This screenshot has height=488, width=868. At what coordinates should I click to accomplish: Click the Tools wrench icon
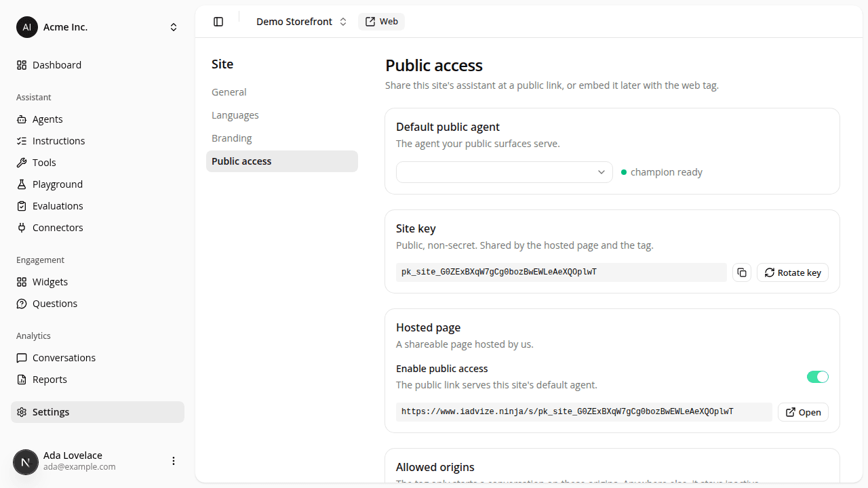coord(22,163)
